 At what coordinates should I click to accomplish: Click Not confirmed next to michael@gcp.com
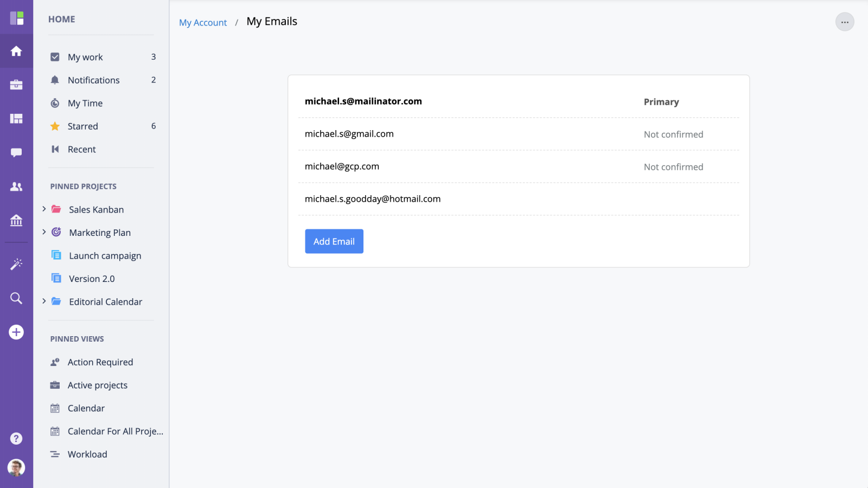[673, 167]
